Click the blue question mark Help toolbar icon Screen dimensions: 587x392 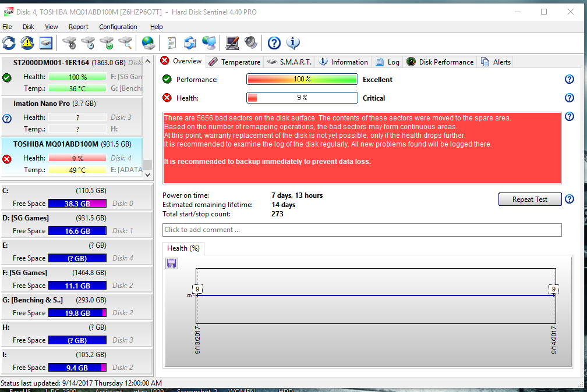click(x=274, y=43)
